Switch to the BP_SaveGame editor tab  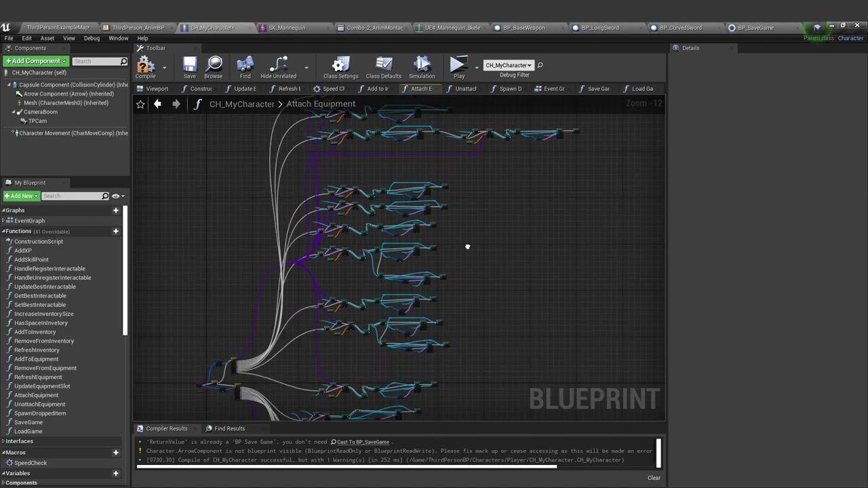(x=755, y=28)
